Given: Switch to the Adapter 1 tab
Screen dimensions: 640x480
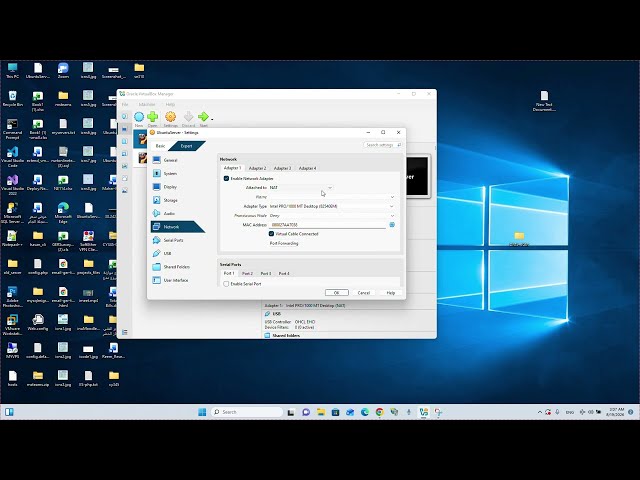Looking at the screenshot, I should [x=232, y=168].
